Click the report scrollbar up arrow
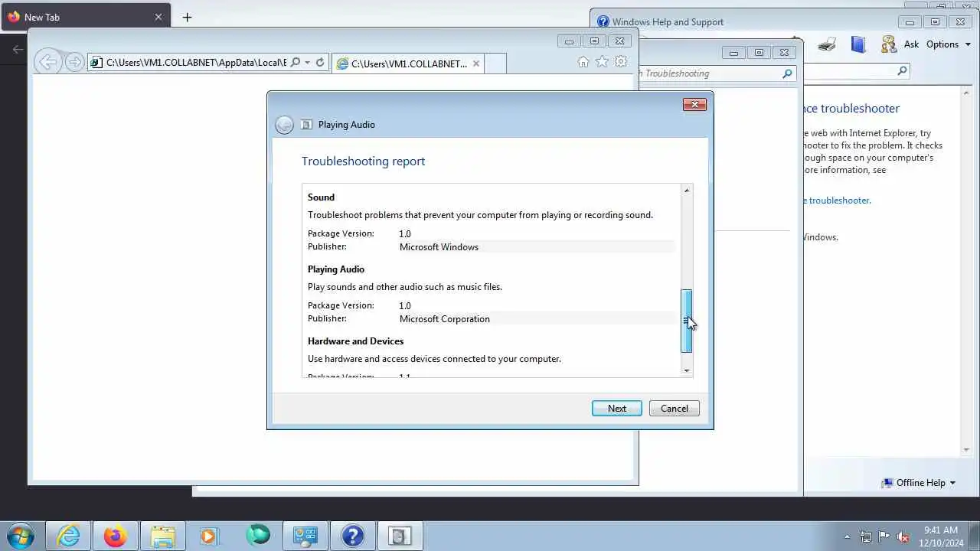Image resolution: width=980 pixels, height=551 pixels. [x=687, y=191]
